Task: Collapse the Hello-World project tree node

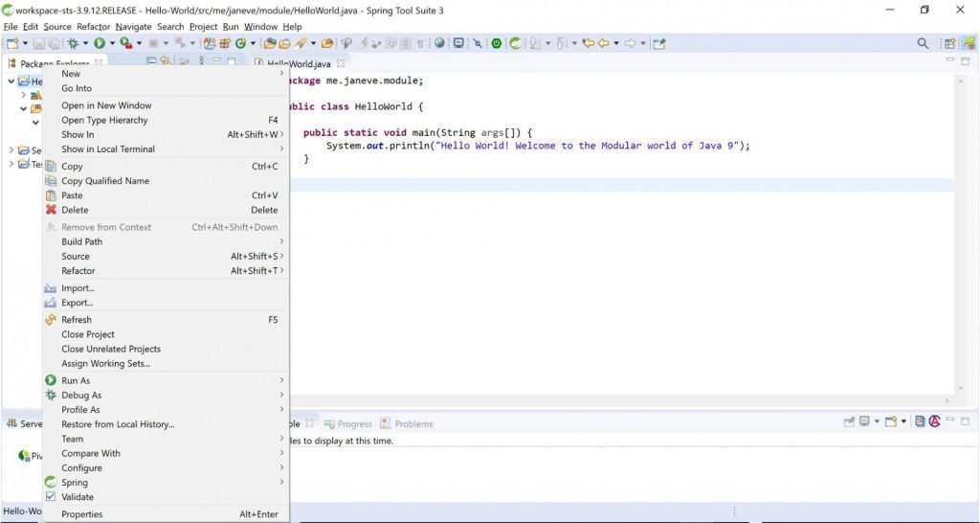Action: (11, 81)
